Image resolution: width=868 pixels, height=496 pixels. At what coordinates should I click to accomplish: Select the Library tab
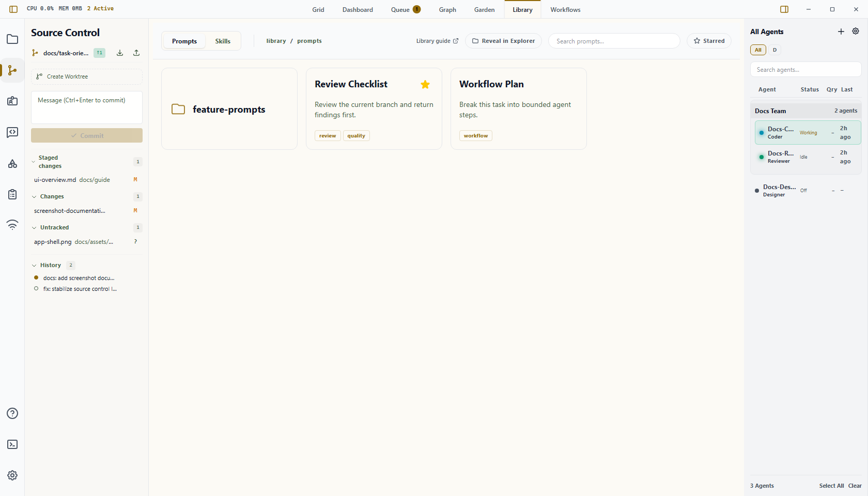coord(522,10)
